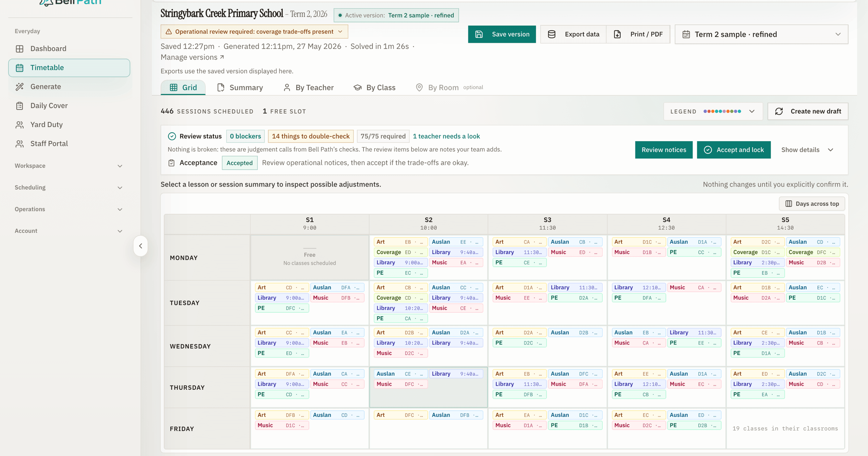The image size is (868, 456).
Task: Open the 1 teacher needs a look link
Action: pyautogui.click(x=446, y=136)
